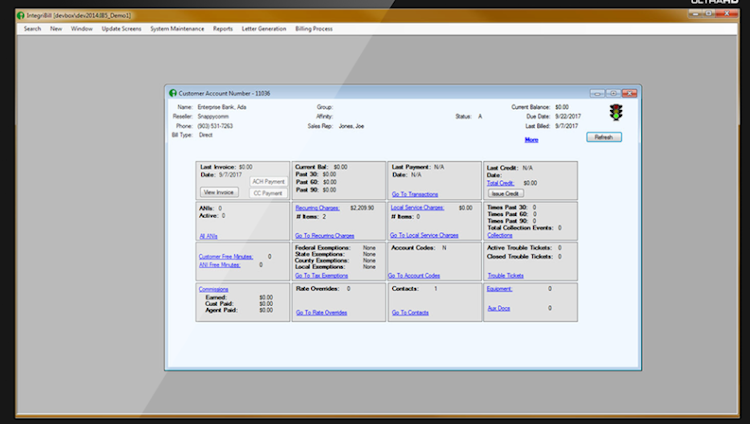Click the Customer Account window icon
Viewport: 750px width, 424px height.
(x=173, y=93)
